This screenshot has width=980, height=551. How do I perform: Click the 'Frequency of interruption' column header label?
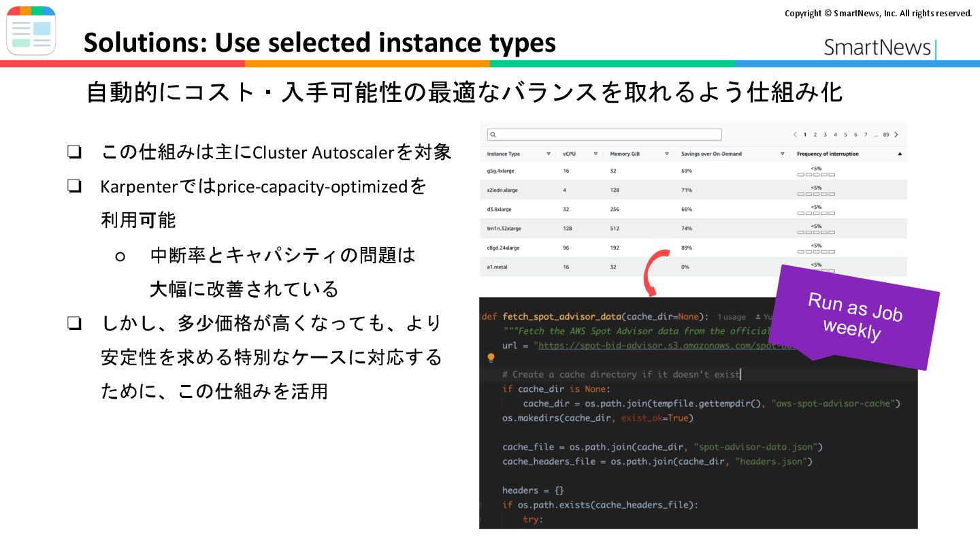(x=828, y=154)
